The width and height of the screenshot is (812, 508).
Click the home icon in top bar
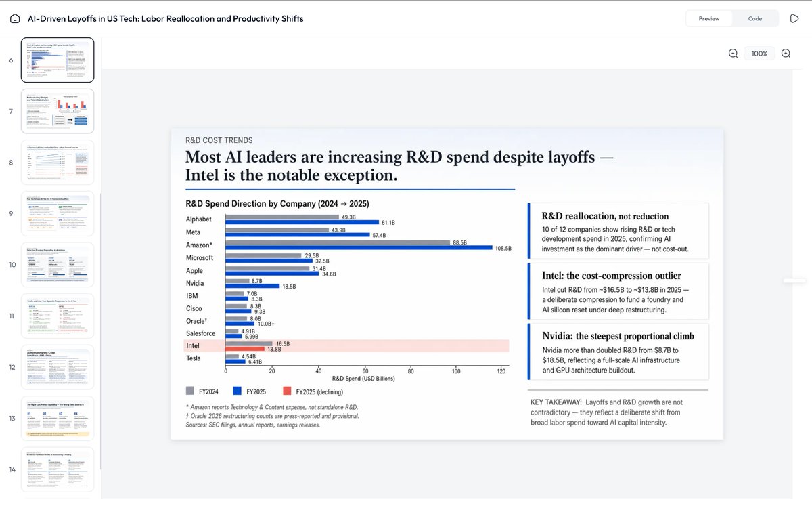pos(15,18)
